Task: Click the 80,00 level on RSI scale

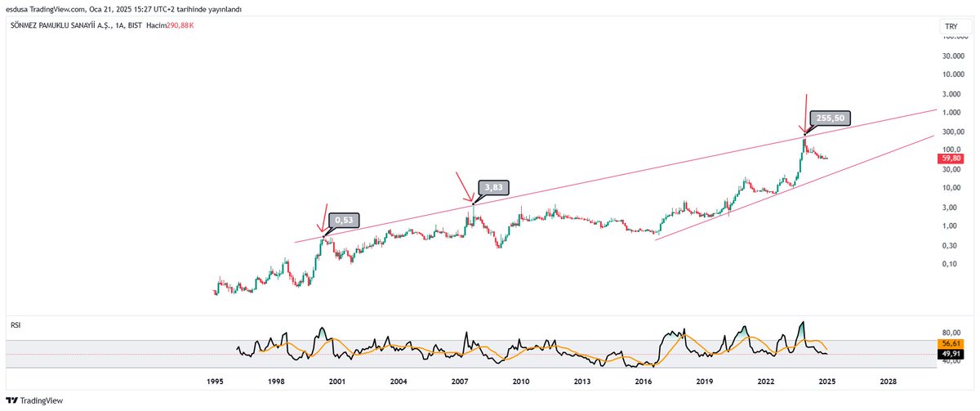Action: [x=951, y=333]
